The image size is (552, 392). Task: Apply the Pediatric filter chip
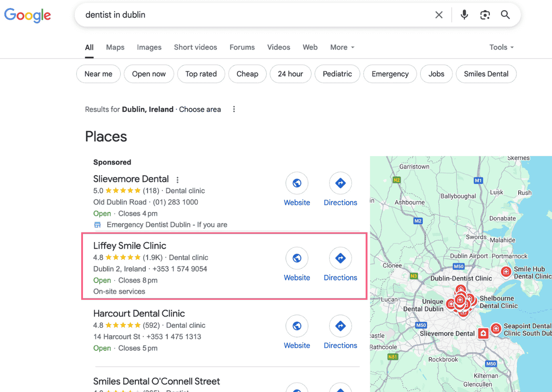click(337, 74)
